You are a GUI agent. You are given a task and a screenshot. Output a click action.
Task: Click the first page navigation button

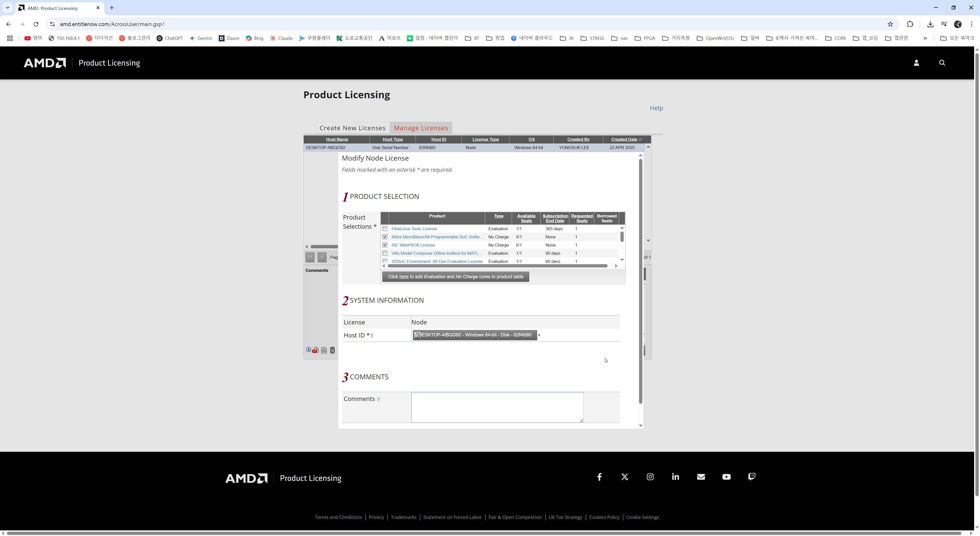[310, 257]
